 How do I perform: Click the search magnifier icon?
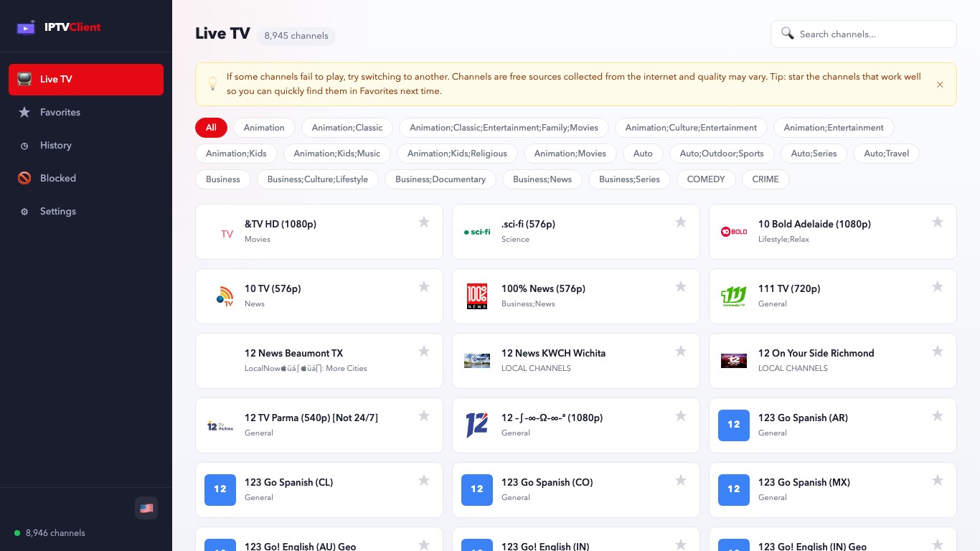pos(788,34)
